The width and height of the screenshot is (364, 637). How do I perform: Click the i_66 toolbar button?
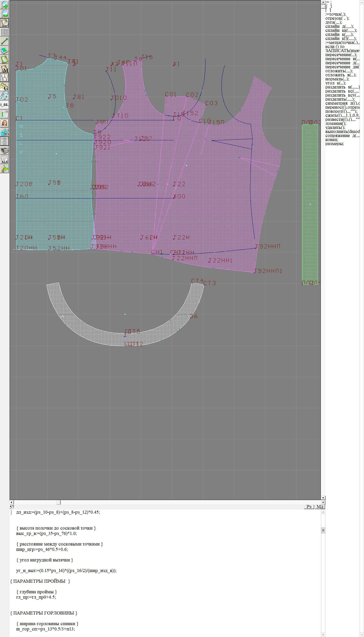pos(5,105)
